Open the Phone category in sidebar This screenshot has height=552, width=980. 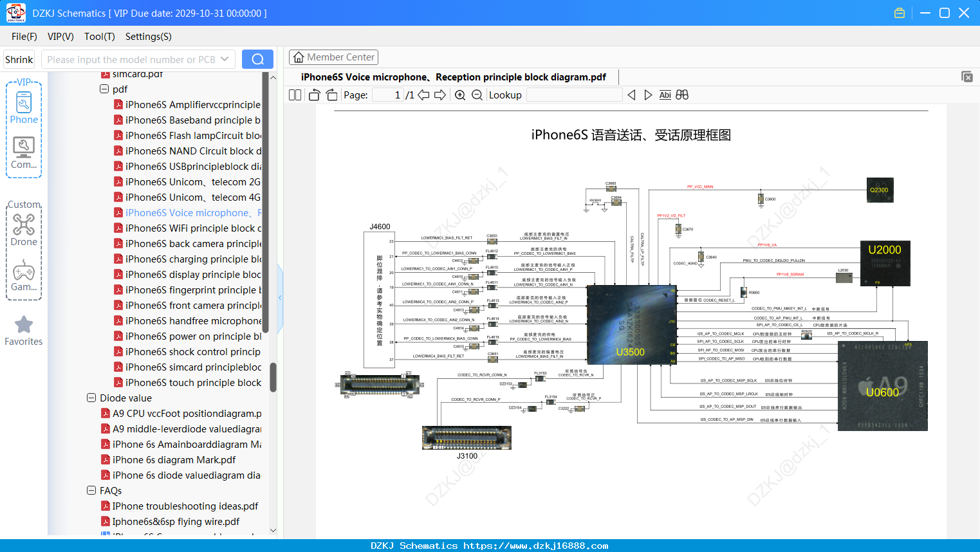[x=24, y=107]
